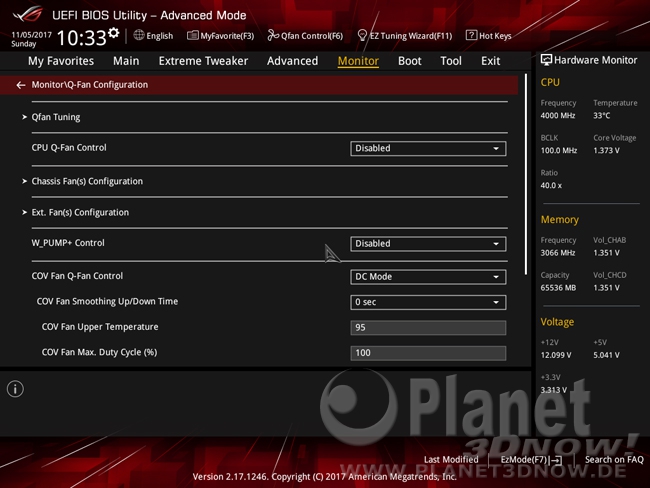Open MyFavorite(F3) folder icon
Viewport: 650px width, 488px height.
click(x=192, y=36)
